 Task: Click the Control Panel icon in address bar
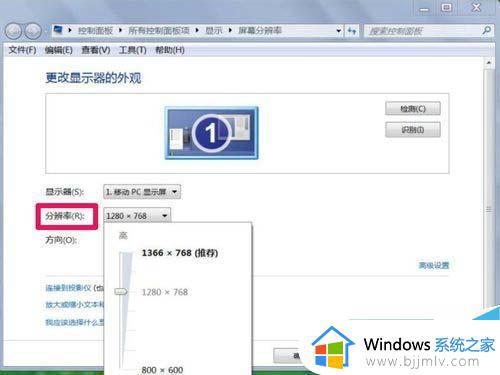click(58, 30)
